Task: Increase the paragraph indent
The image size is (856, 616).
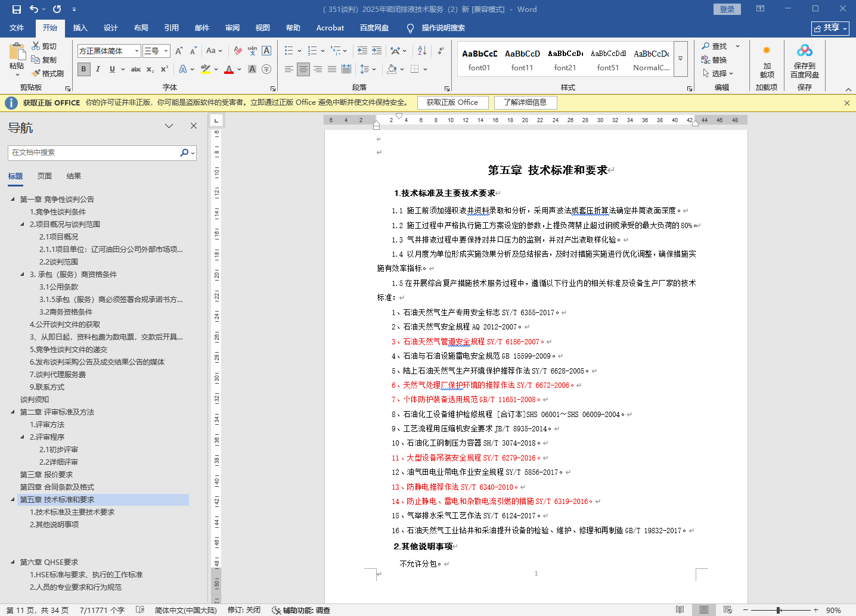Action: tap(377, 51)
